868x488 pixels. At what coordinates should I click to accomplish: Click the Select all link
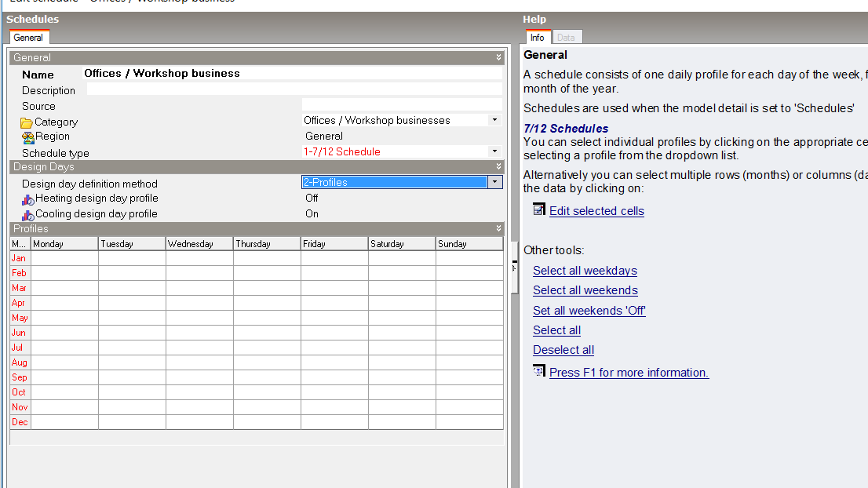(x=557, y=330)
